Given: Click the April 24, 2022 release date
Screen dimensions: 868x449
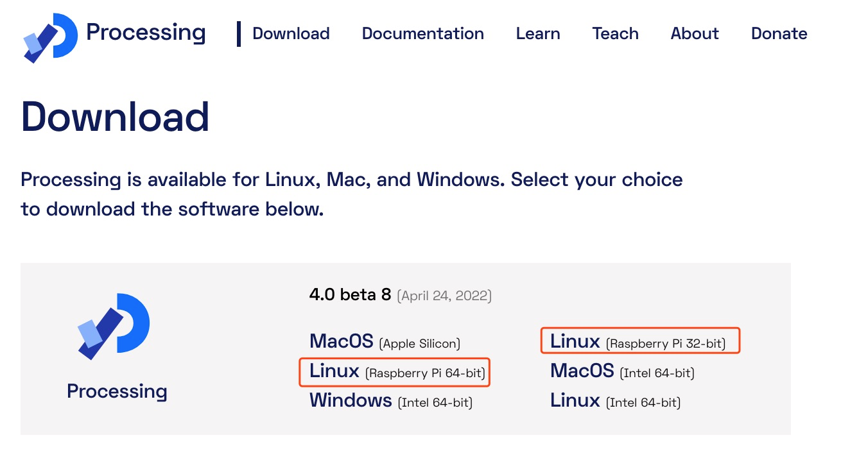Looking at the screenshot, I should [444, 296].
